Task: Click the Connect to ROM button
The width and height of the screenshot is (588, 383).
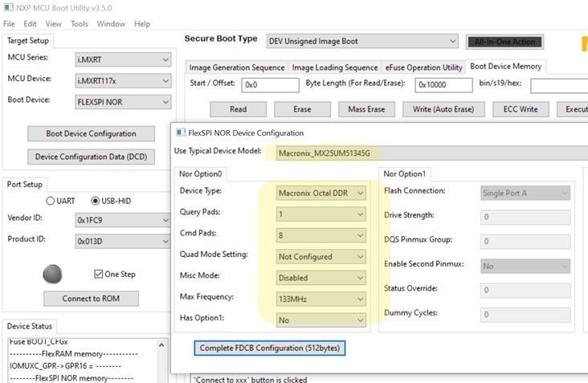Action: click(x=91, y=299)
